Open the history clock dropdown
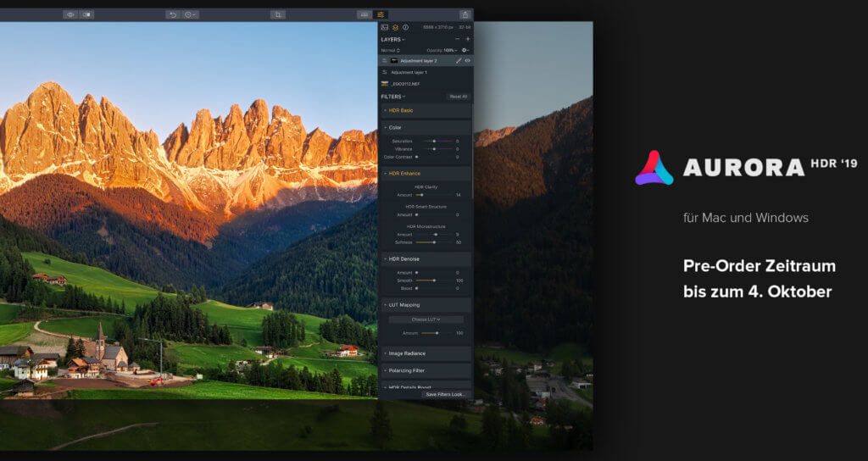The height and width of the screenshot is (461, 868). click(190, 15)
